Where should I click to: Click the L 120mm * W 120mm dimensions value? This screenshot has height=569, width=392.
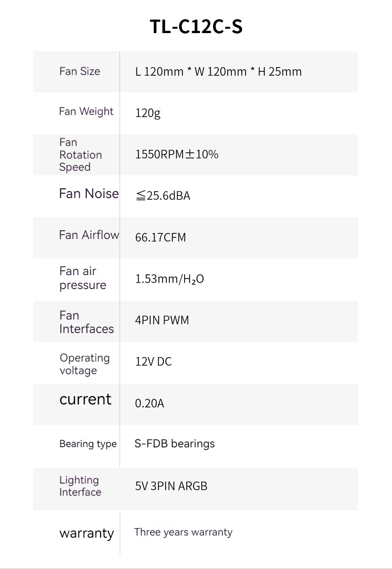218,71
